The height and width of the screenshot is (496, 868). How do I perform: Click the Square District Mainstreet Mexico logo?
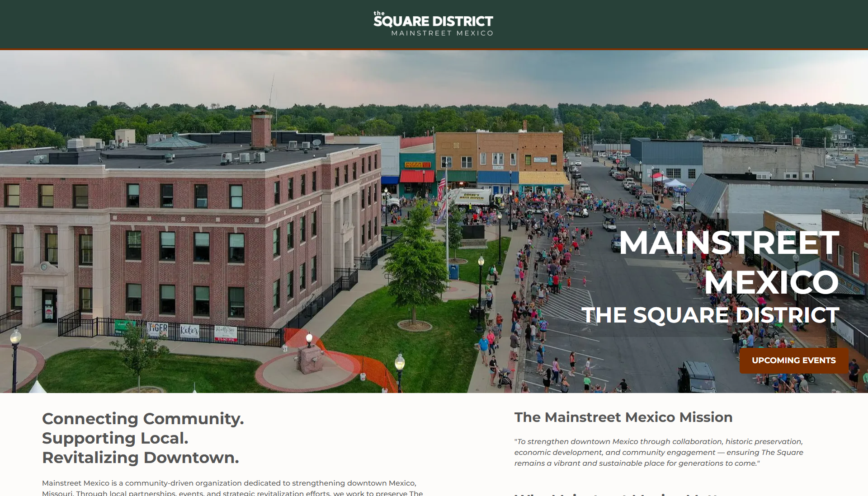(434, 23)
